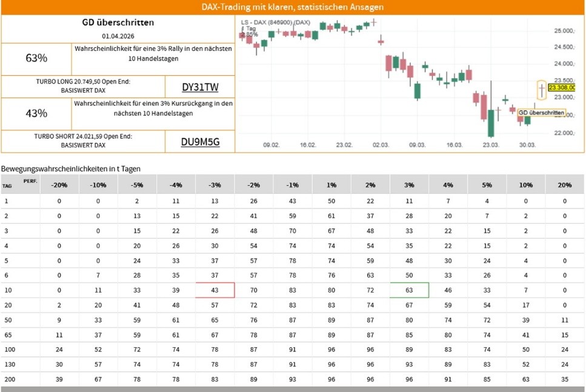Image resolution: width=586 pixels, height=392 pixels.
Task: Open the DY31TW turbo long link
Action: pos(200,87)
